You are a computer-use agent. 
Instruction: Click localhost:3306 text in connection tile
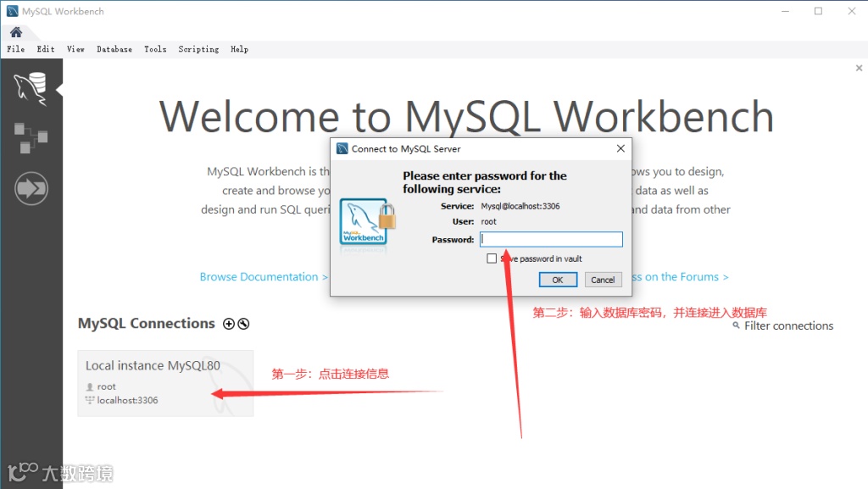(x=127, y=400)
